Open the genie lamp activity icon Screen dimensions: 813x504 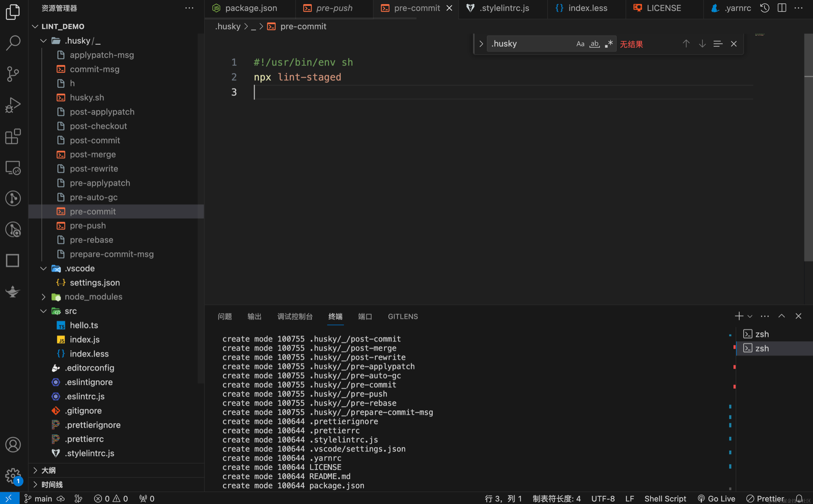(x=13, y=292)
